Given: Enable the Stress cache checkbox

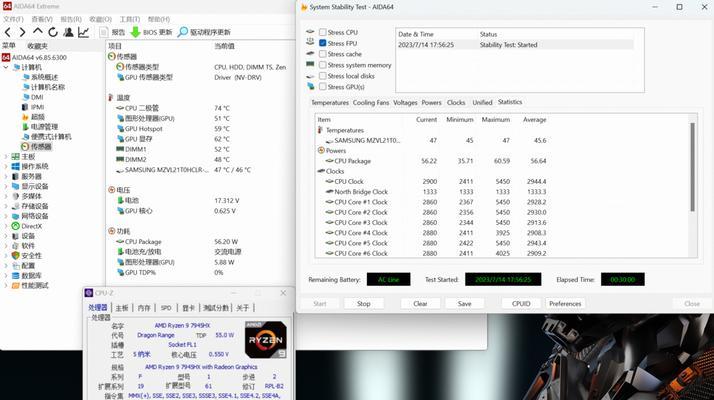Looking at the screenshot, I should pyautogui.click(x=323, y=54).
